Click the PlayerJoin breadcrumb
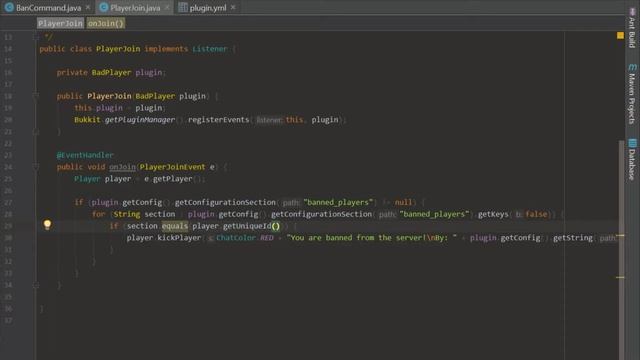The image size is (640, 360). point(60,23)
